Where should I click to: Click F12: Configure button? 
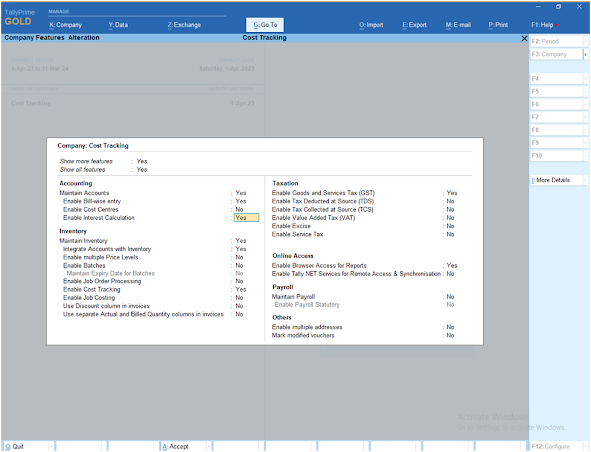coord(557,446)
